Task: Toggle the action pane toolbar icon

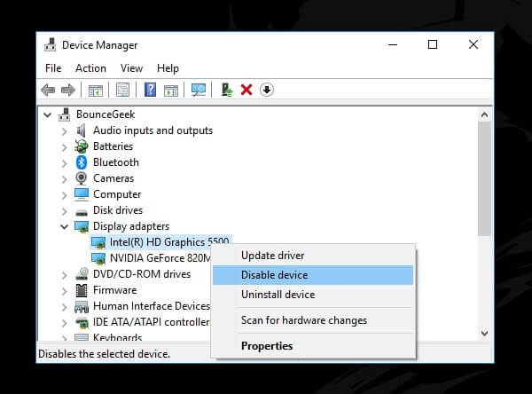Action: (x=170, y=91)
